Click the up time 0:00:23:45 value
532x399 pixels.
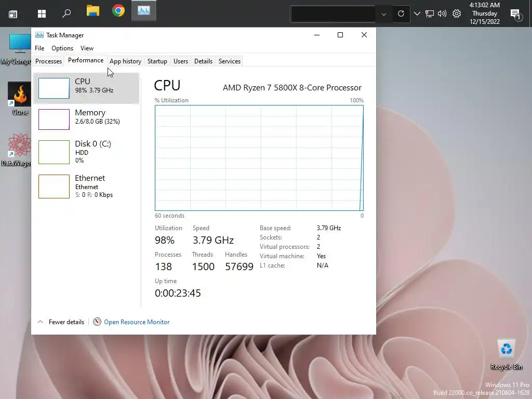(178, 293)
